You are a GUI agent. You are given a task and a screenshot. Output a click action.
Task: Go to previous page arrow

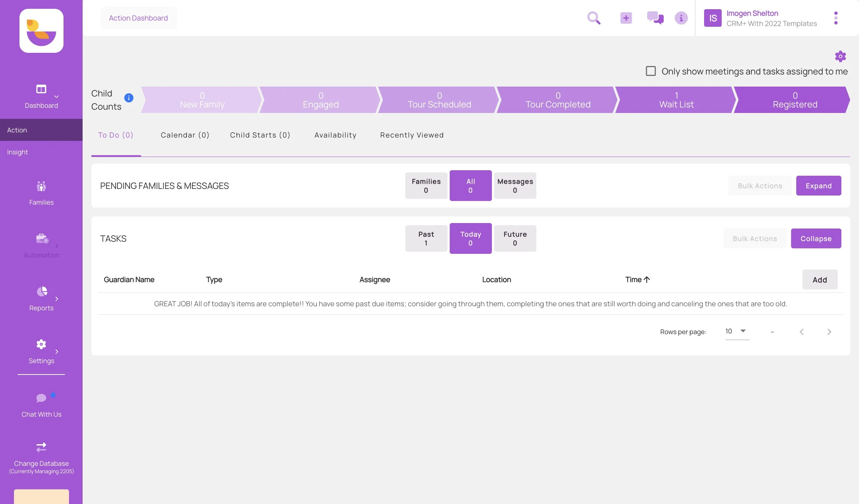802,332
